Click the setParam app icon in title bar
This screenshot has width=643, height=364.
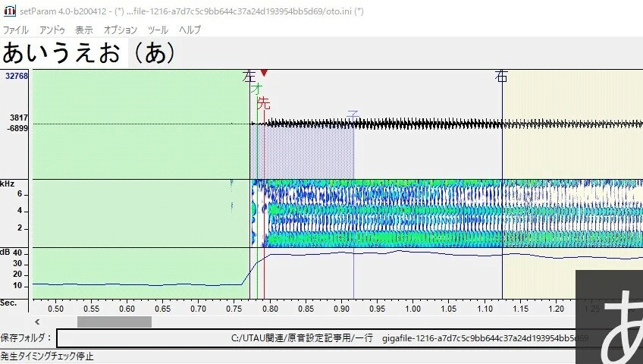(x=9, y=11)
